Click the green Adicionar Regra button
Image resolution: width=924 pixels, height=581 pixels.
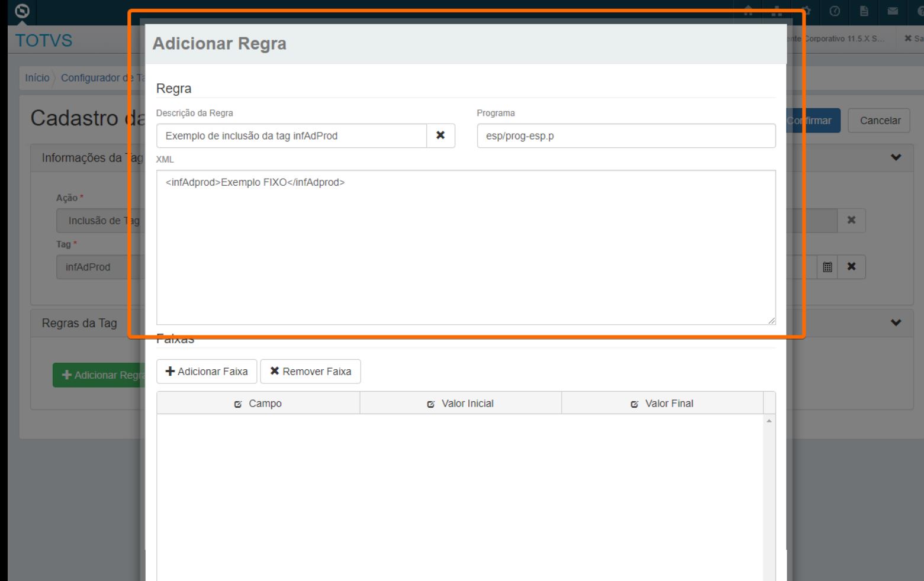pyautogui.click(x=99, y=375)
